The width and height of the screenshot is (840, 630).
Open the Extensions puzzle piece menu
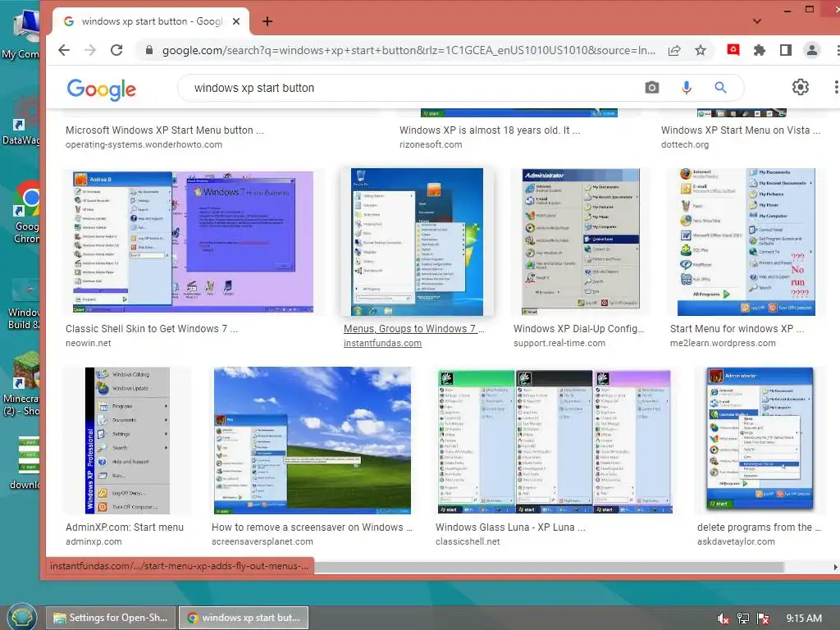tap(759, 50)
